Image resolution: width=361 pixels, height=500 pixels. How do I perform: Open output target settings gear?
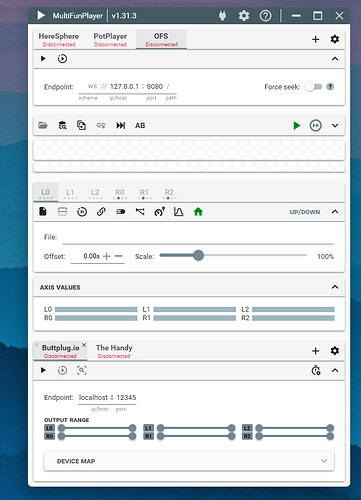[x=335, y=351]
